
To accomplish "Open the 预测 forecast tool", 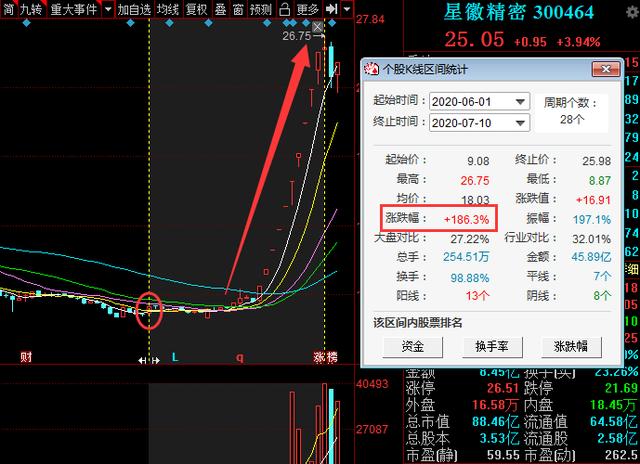I will (260, 9).
